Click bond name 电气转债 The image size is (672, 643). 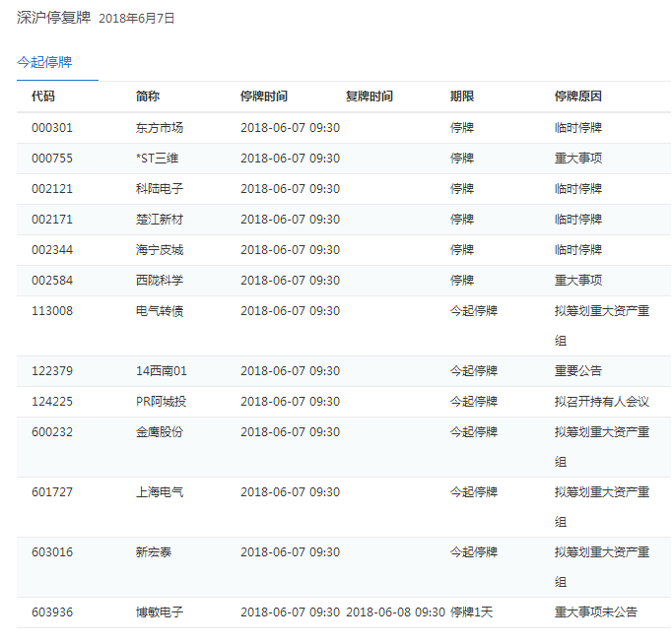click(x=160, y=311)
